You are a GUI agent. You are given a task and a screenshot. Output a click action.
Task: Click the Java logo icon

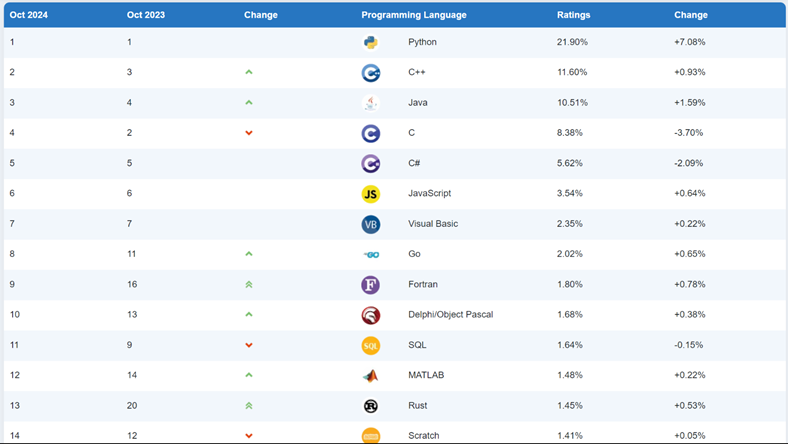(x=370, y=103)
